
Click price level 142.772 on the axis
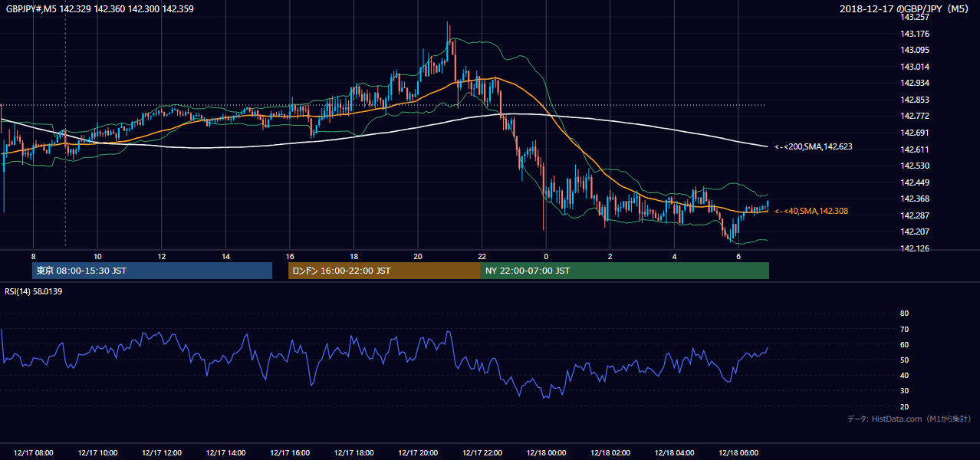915,116
